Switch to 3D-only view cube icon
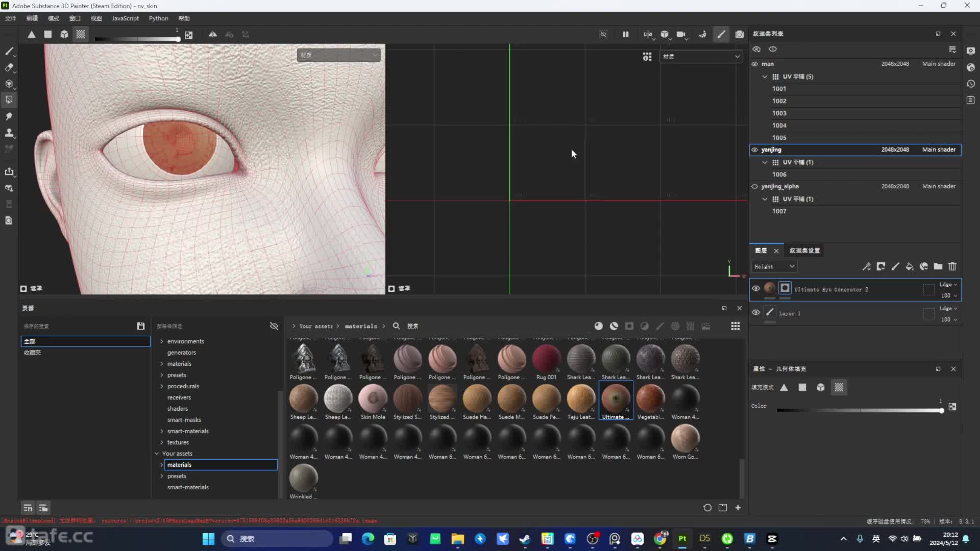This screenshot has height=551, width=980. point(665,34)
